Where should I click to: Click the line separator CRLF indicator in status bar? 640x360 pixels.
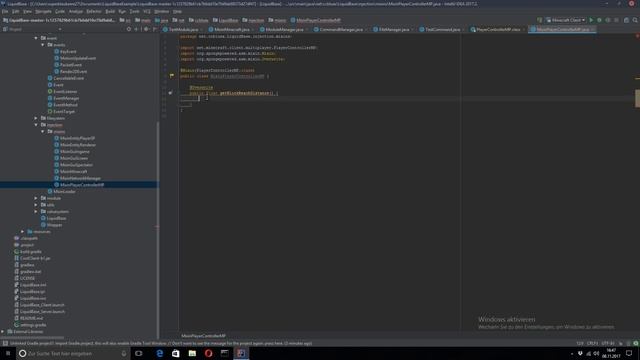(x=592, y=343)
